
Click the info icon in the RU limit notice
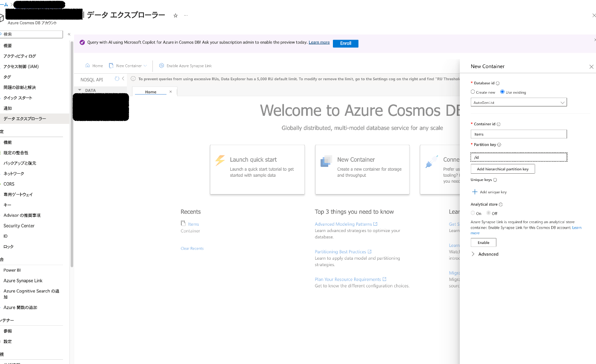133,79
